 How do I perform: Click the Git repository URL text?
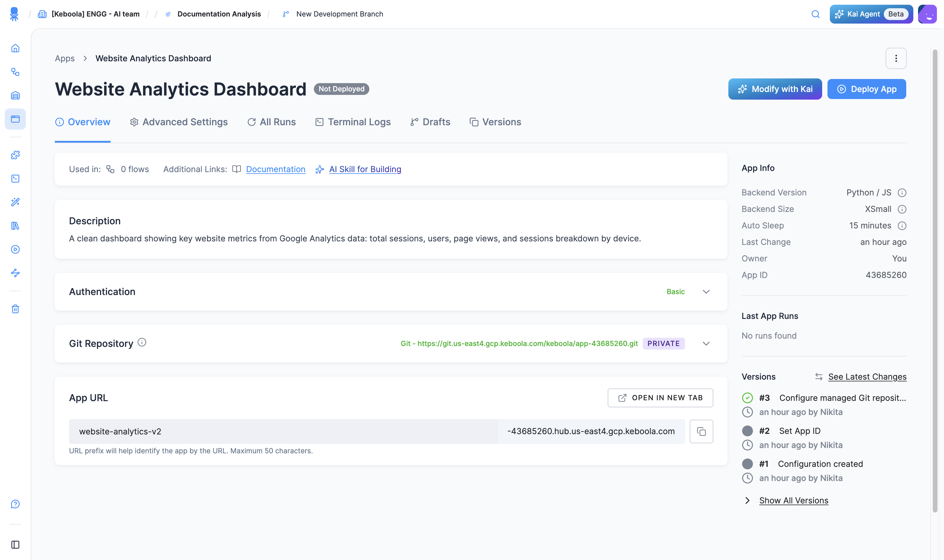(519, 343)
